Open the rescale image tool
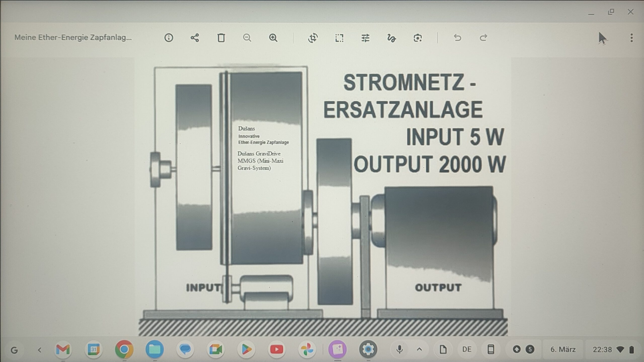Screen dimensions: 644x362 point(339,38)
